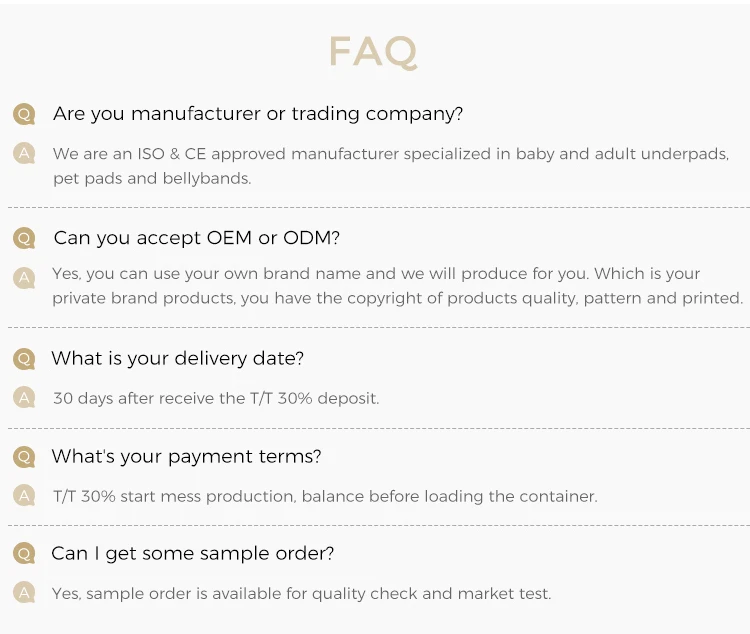Click the A icon beside own brand name answer

tap(24, 277)
